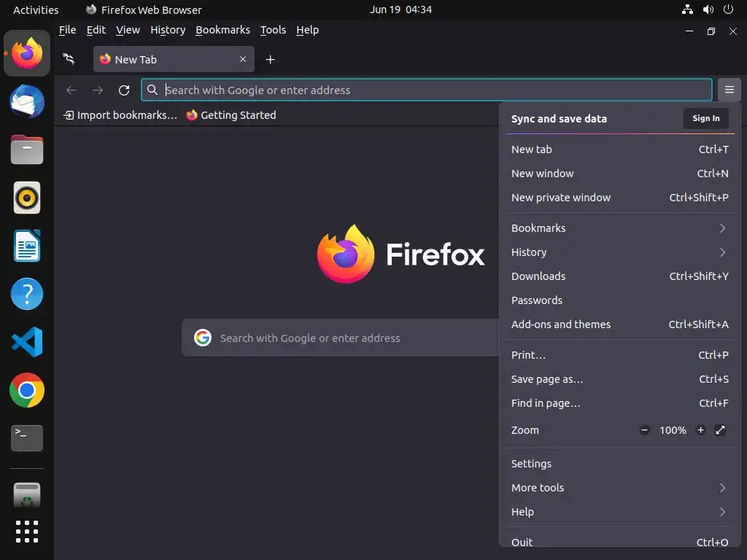The image size is (747, 560).
Task: Open the Tools menu
Action: click(273, 30)
